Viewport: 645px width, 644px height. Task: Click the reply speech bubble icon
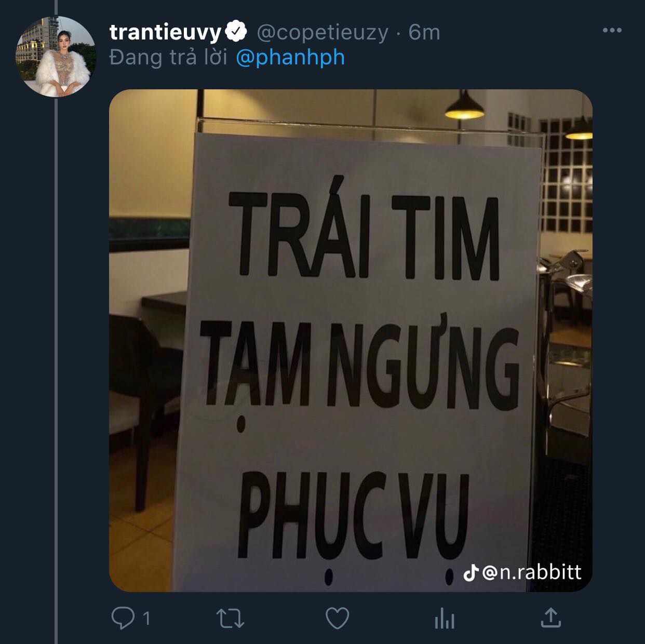pos(123,618)
